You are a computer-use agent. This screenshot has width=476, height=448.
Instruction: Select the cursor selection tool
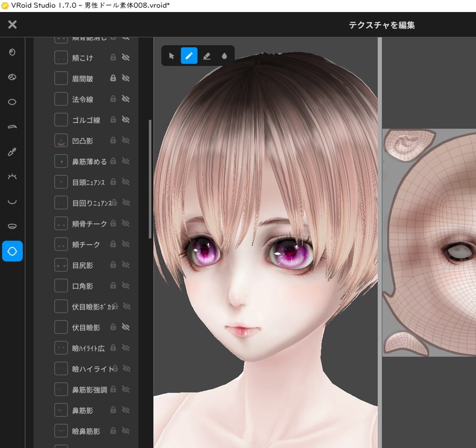(x=172, y=56)
